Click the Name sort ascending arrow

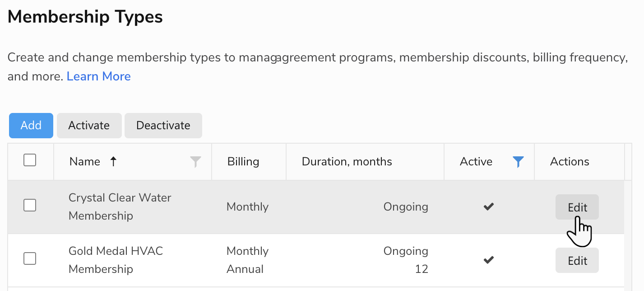pos(113,162)
